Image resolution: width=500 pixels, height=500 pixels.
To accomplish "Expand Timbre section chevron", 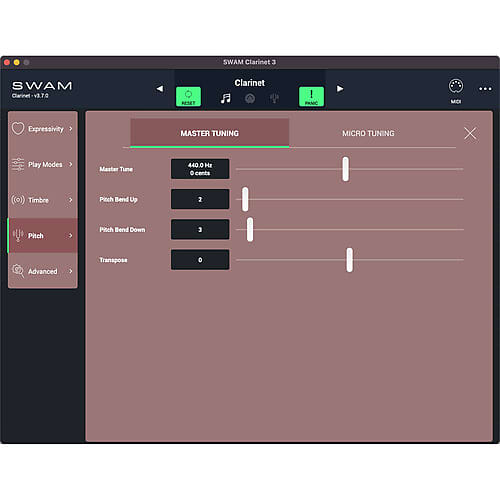I will click(x=71, y=200).
